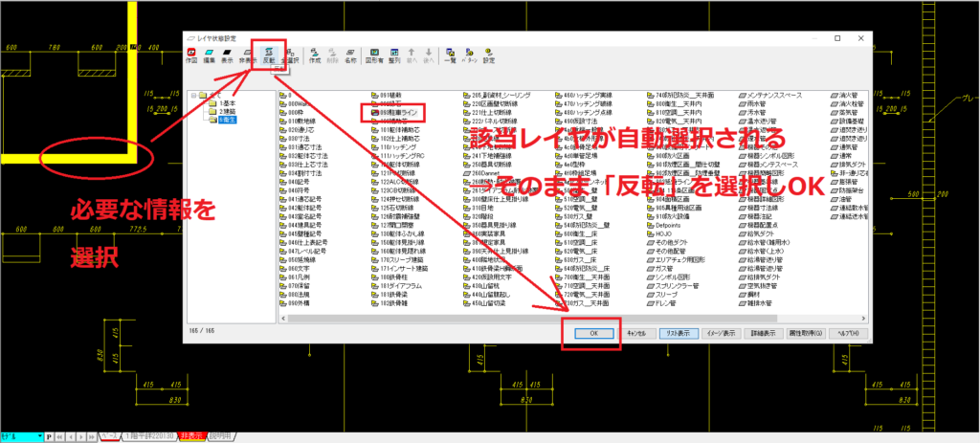Screen dimensions: 980x443
Task: Click the 整列 (sort) toolbar icon
Action: (392, 54)
